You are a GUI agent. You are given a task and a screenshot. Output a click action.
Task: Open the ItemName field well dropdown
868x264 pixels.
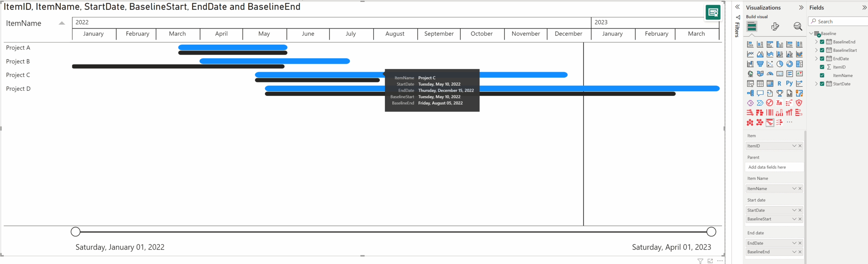tap(794, 189)
